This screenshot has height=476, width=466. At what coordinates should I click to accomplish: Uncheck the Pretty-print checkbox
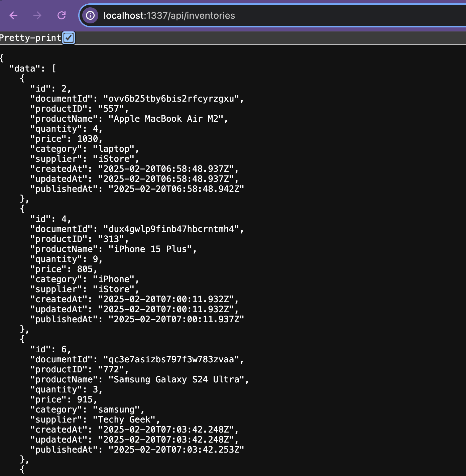(69, 38)
